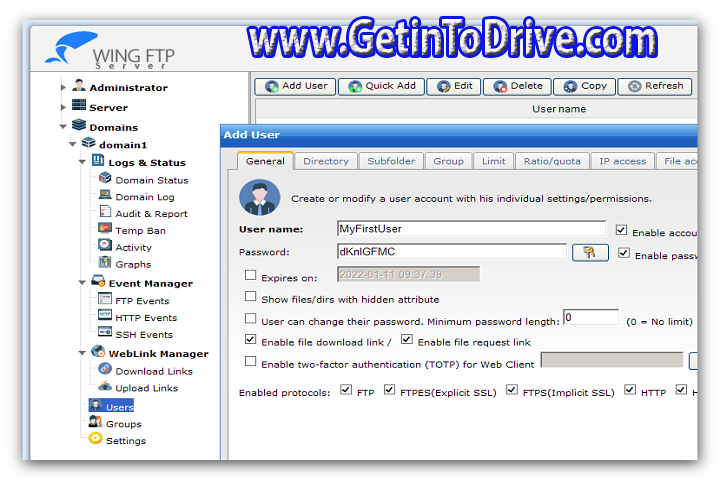Open Temp Ban icon

[105, 228]
